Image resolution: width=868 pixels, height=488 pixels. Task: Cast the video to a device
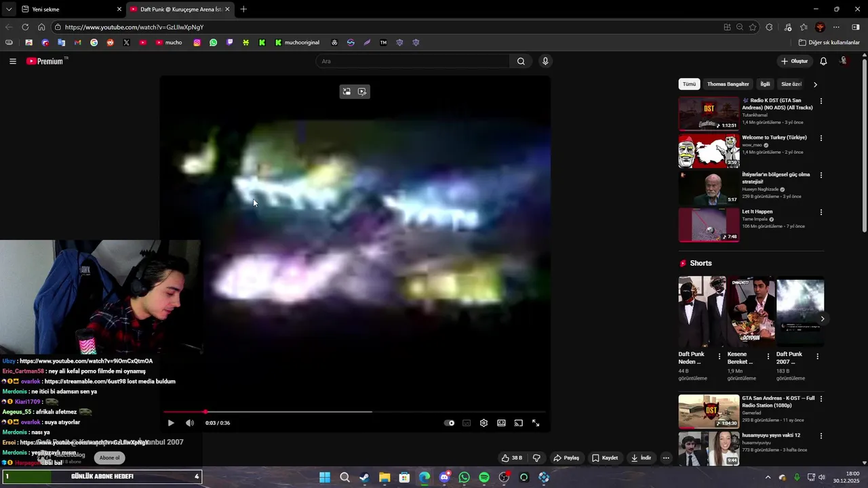pyautogui.click(x=519, y=423)
